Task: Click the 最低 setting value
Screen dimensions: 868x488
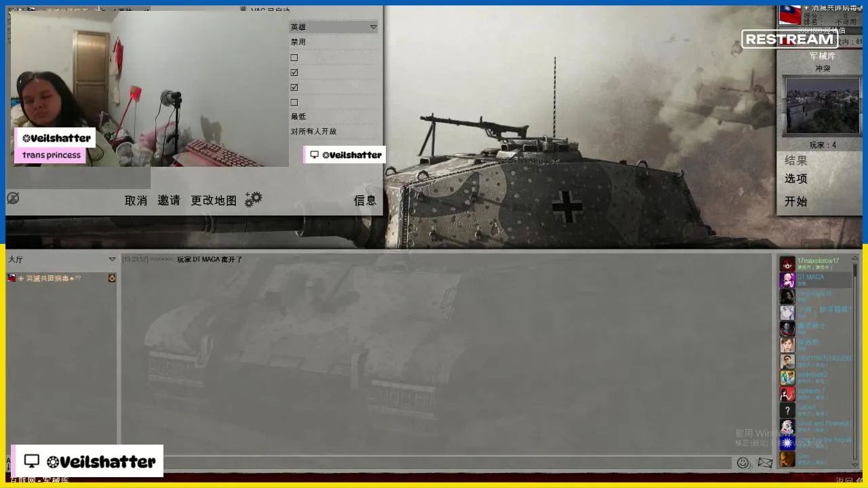Action: click(298, 117)
